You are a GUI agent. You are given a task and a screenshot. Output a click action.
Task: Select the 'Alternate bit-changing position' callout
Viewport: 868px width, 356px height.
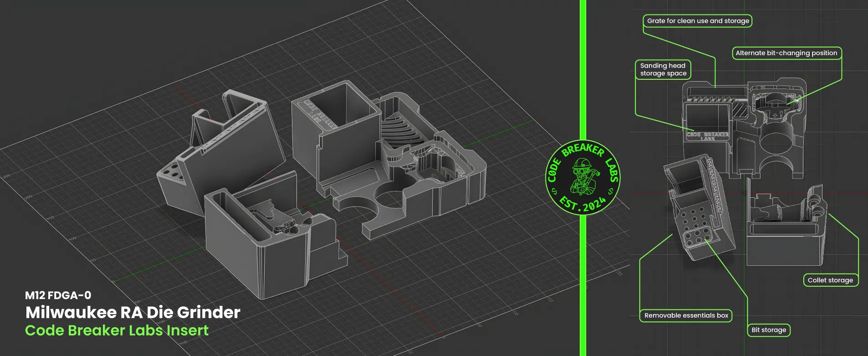786,53
